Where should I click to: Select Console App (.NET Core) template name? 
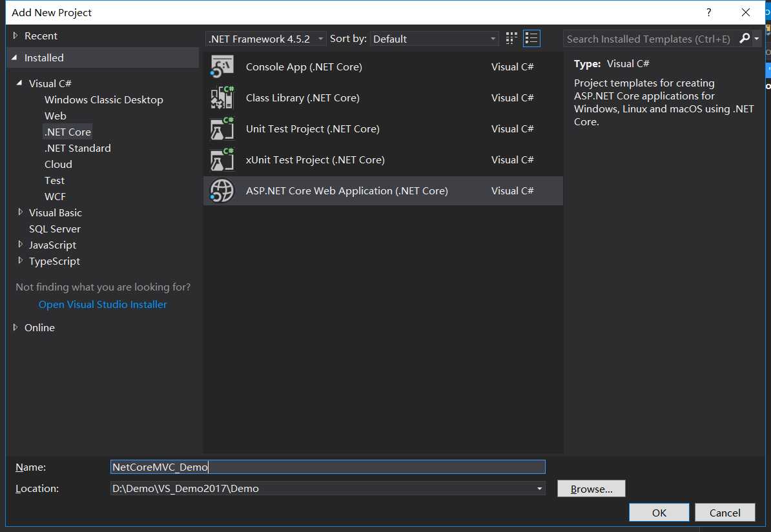[x=304, y=67]
